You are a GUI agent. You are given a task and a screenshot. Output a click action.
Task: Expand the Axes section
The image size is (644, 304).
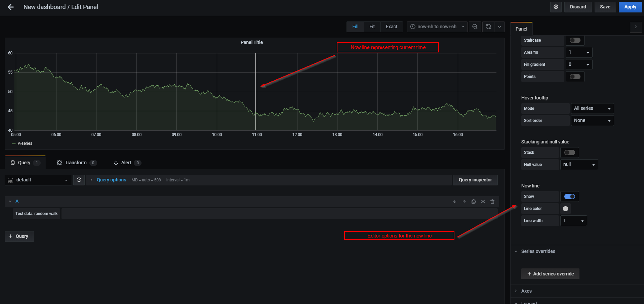[x=526, y=291]
